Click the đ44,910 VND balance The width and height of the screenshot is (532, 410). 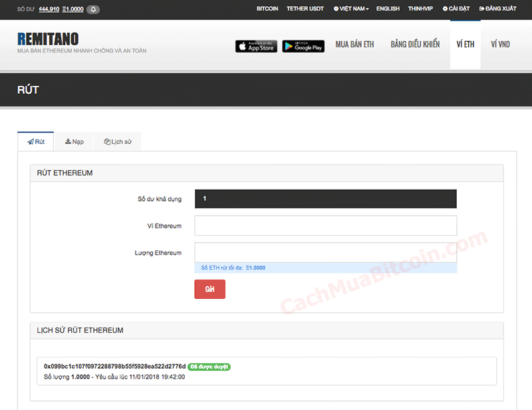pos(49,9)
